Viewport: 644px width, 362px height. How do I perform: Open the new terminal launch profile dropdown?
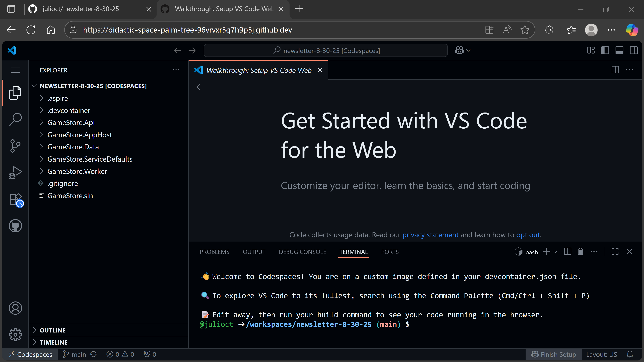[x=555, y=252]
